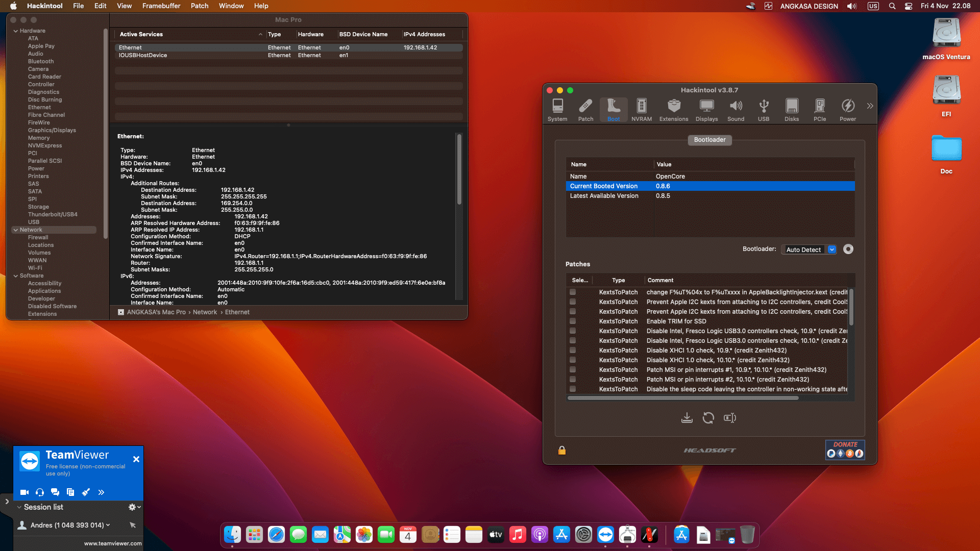The width and height of the screenshot is (980, 551).
Task: Open Extensions section in Hackintool
Action: click(x=674, y=110)
